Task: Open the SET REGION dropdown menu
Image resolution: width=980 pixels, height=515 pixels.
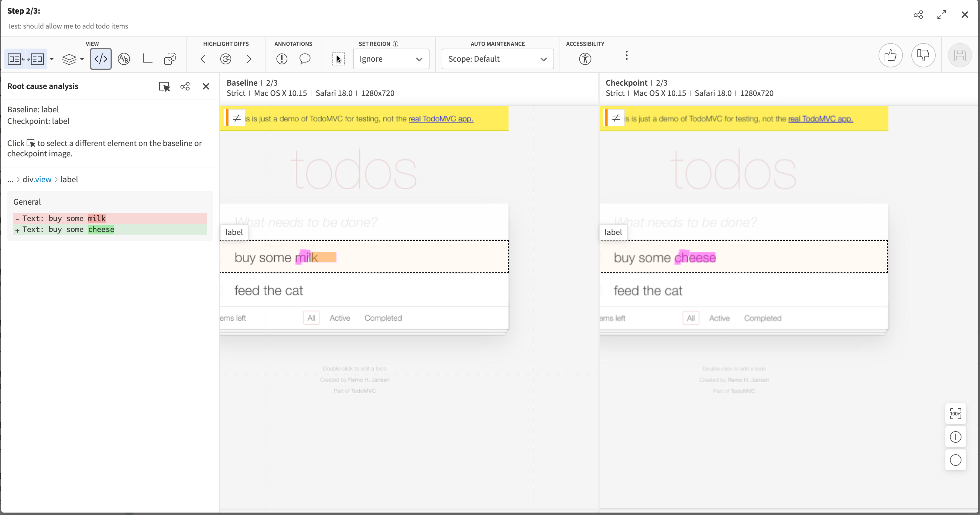Action: pos(389,59)
